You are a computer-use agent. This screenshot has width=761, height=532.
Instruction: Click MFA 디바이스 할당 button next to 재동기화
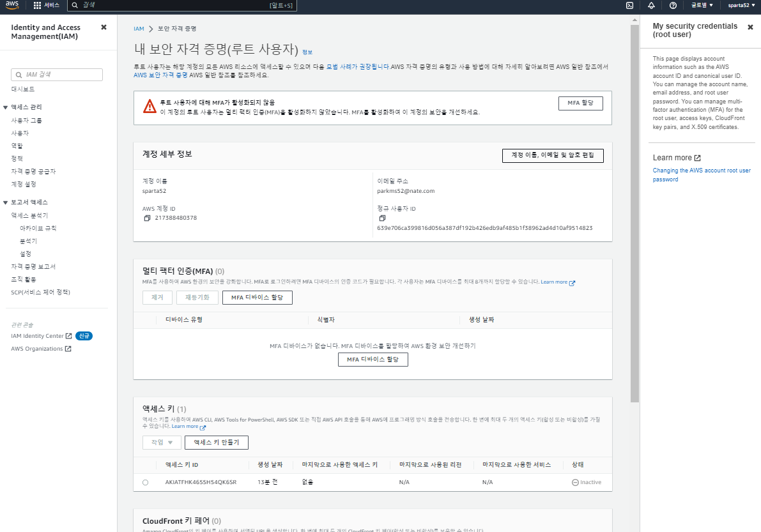[x=258, y=297]
